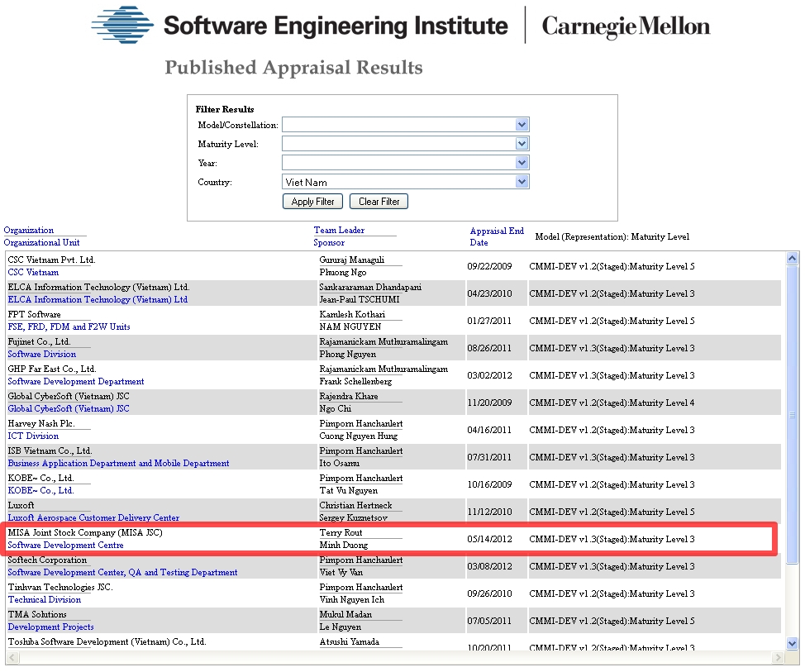The image size is (805, 672).
Task: Sort by Appraisal End Date header
Action: (x=497, y=236)
